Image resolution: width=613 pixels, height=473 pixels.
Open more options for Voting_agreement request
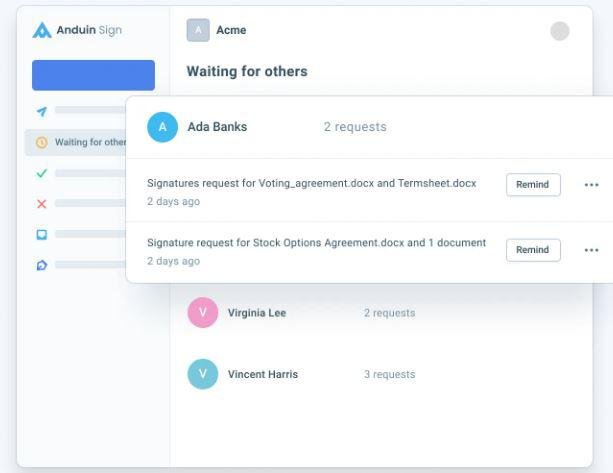tap(591, 185)
